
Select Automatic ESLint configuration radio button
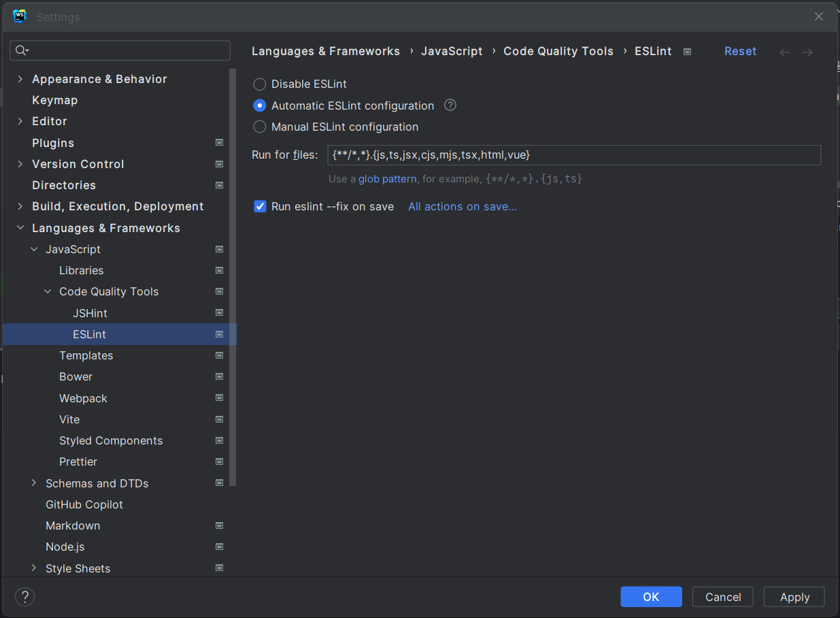260,105
